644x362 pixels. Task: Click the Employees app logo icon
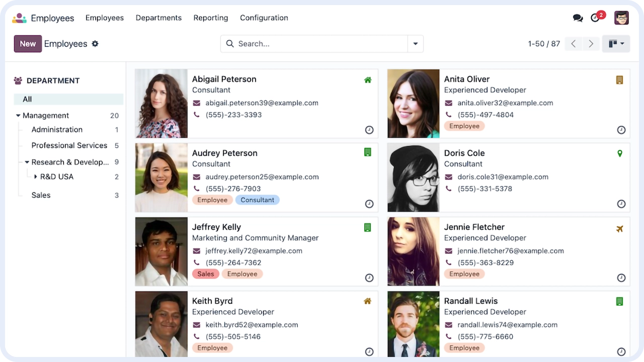tap(19, 18)
